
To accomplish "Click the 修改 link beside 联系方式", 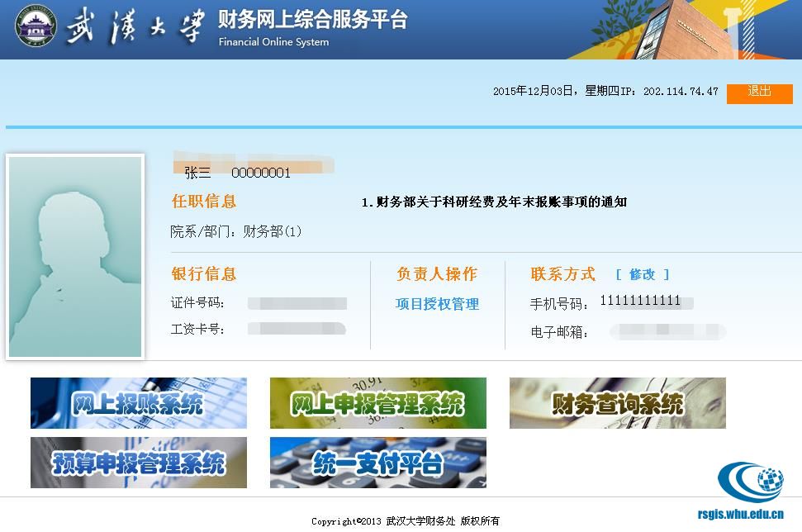I will (643, 275).
